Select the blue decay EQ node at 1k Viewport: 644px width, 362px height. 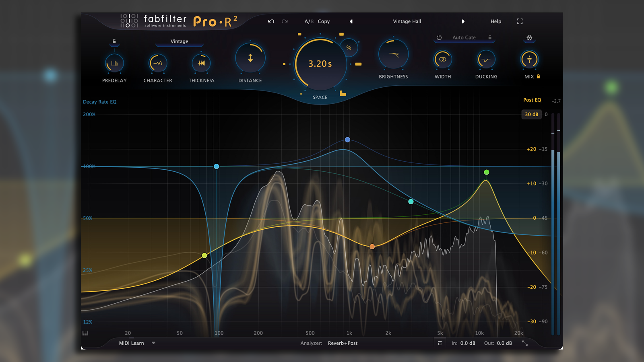tap(347, 140)
